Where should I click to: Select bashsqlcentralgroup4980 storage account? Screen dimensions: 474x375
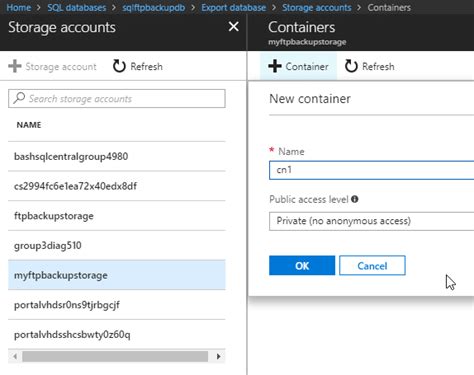(x=117, y=156)
